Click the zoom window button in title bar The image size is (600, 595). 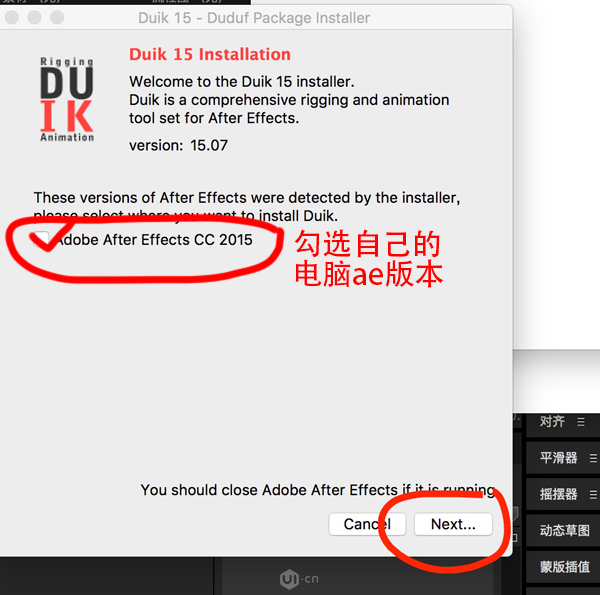57,17
